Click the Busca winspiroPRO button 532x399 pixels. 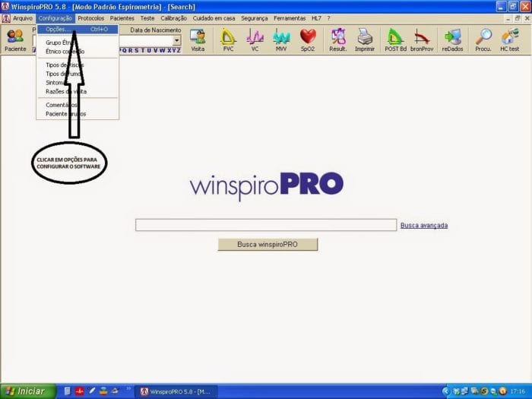point(268,244)
